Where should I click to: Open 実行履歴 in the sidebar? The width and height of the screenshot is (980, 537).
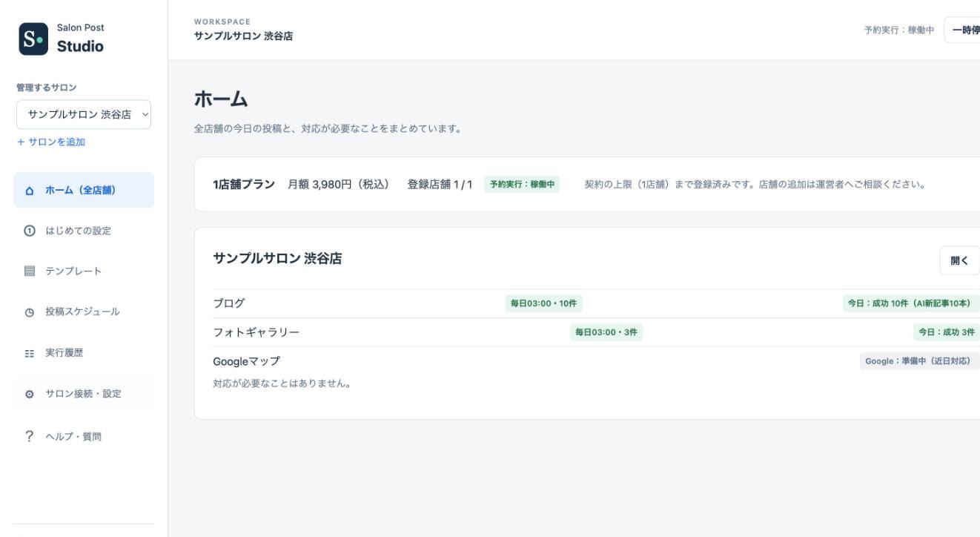click(x=84, y=352)
